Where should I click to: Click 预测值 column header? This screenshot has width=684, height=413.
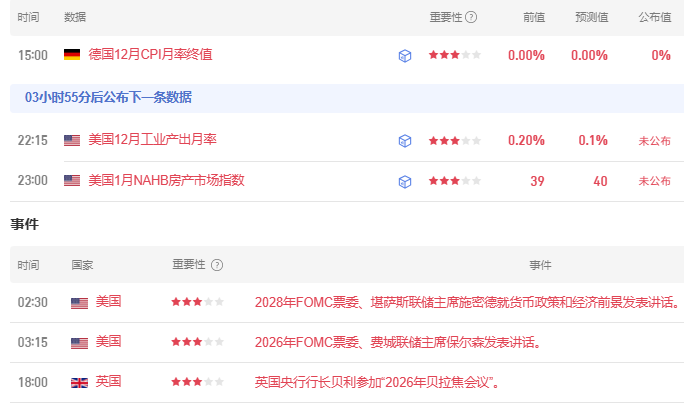point(592,17)
